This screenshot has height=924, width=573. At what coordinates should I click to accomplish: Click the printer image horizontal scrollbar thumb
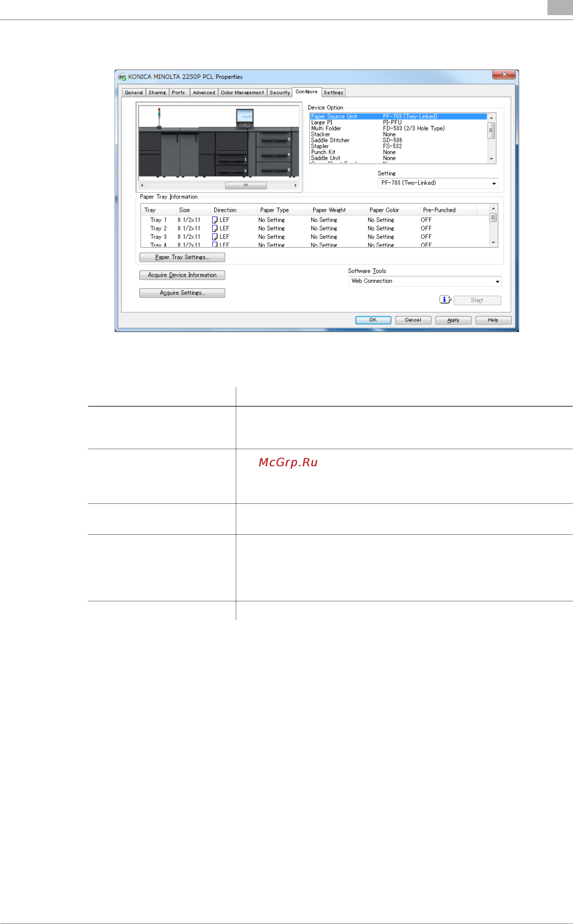tap(246, 186)
